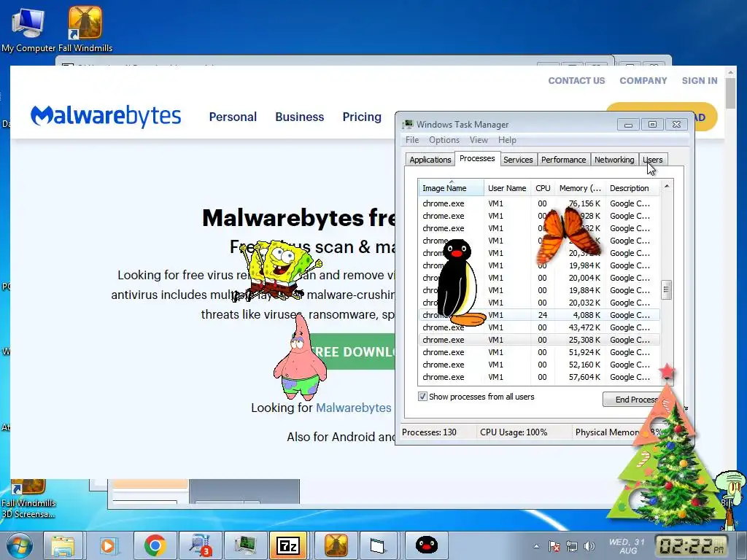Screen dimensions: 747x560
Task: Follow the Malwarebytes text link
Action: click(x=354, y=408)
